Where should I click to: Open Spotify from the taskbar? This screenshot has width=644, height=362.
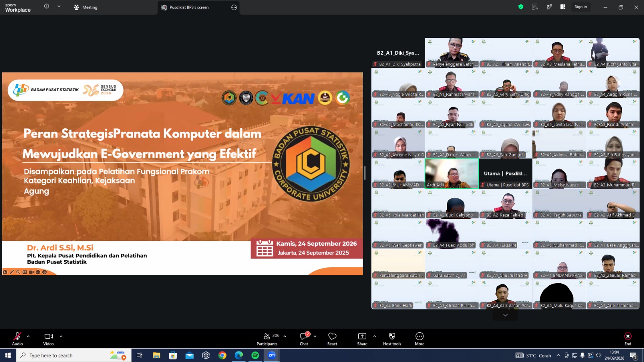(255, 355)
